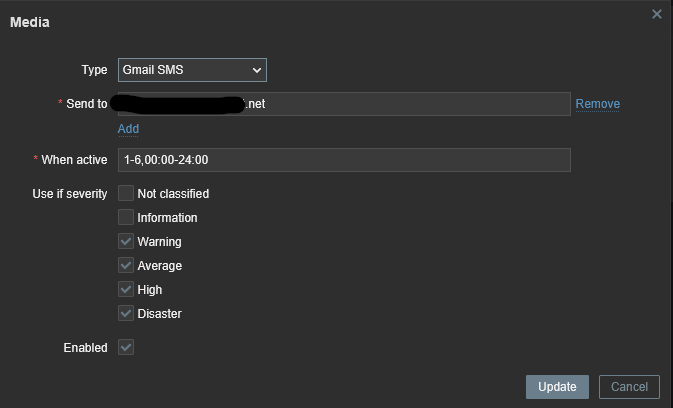Uncheck the Warning severity checkbox
673x408 pixels.
126,241
